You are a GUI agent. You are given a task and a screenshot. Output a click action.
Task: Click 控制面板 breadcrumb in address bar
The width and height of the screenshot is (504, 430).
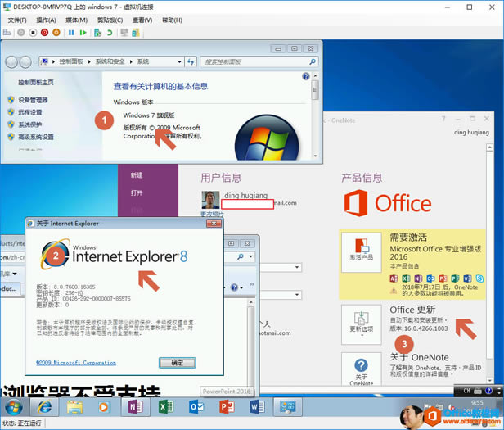pos(71,61)
